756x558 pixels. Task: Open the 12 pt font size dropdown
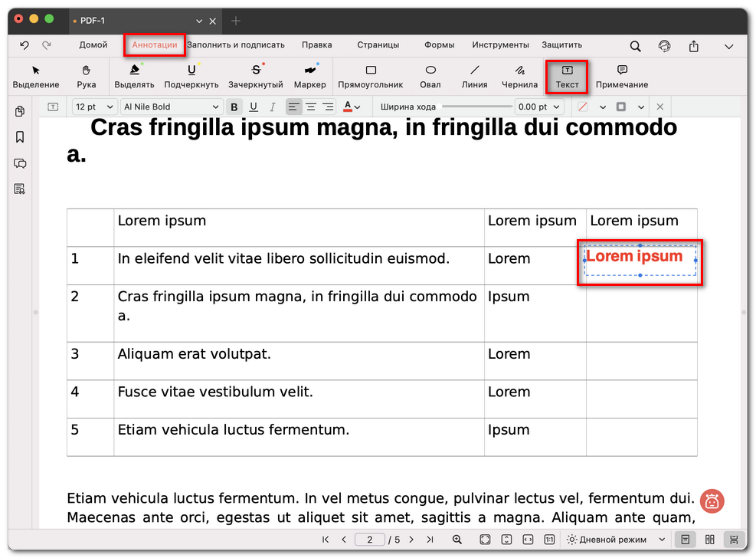(x=94, y=107)
